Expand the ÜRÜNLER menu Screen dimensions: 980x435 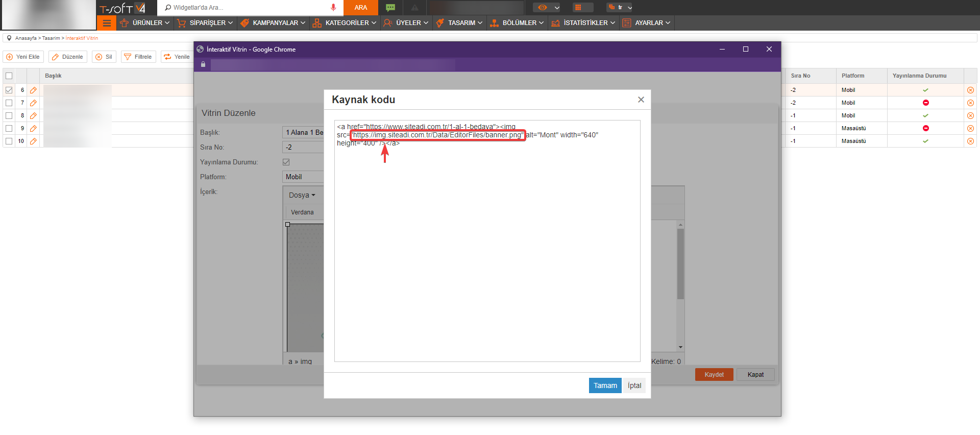pos(145,23)
